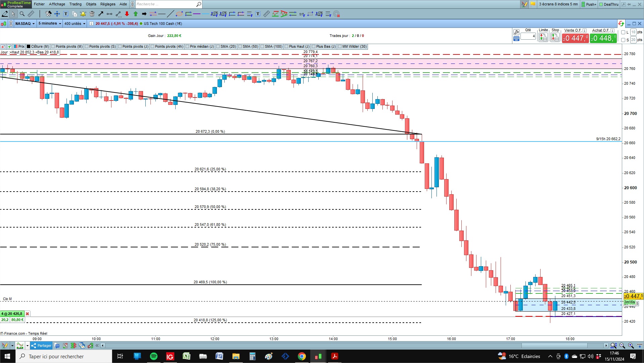
Task: Add a text annotation with T tool
Action: click(x=66, y=14)
